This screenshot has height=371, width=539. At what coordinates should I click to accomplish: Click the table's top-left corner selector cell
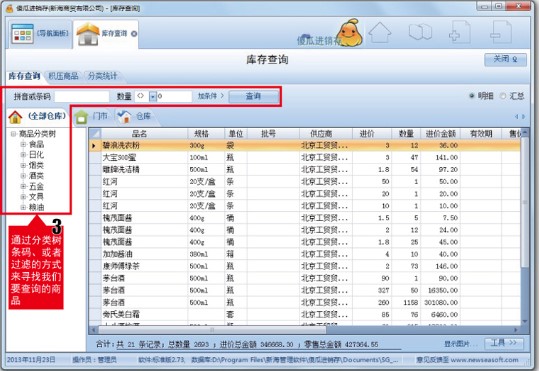[95, 133]
